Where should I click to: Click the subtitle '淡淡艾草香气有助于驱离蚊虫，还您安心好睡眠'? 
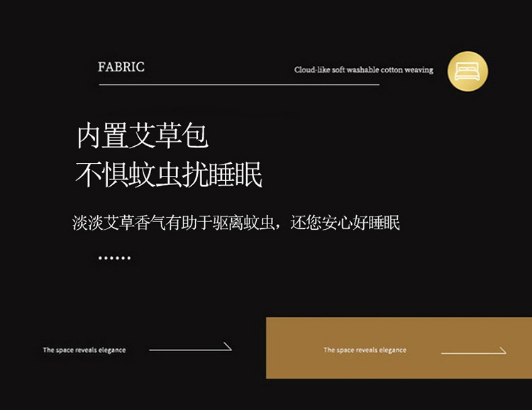pyautogui.click(x=236, y=223)
